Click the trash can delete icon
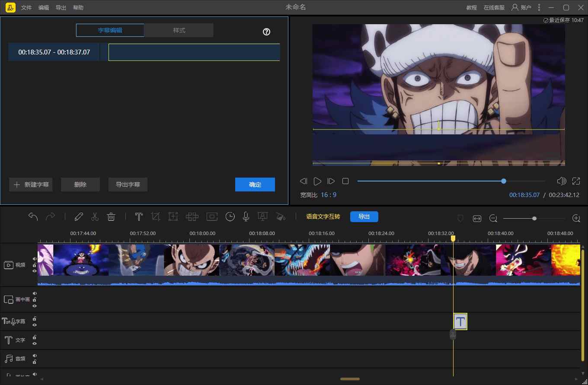Screen dimensions: 588x385 tap(111, 216)
